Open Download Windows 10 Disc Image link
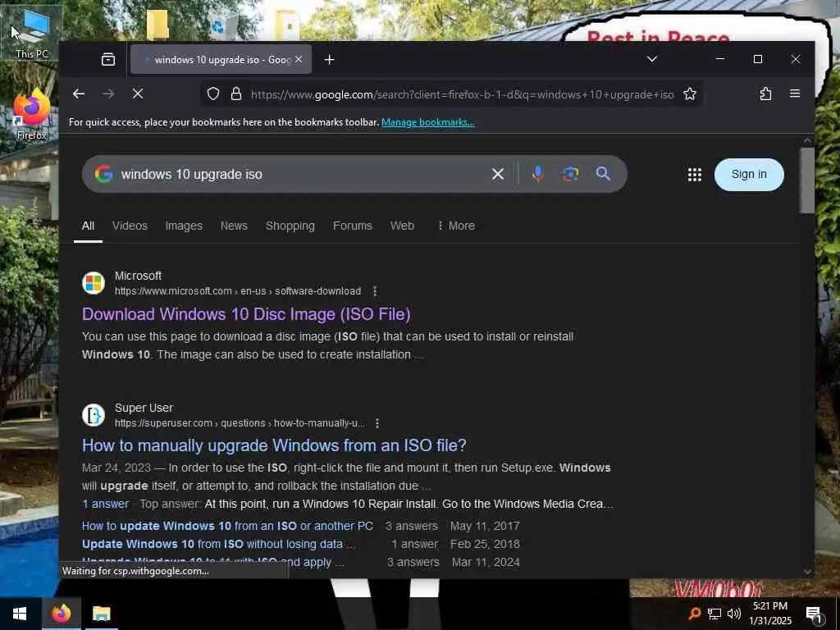 [246, 314]
